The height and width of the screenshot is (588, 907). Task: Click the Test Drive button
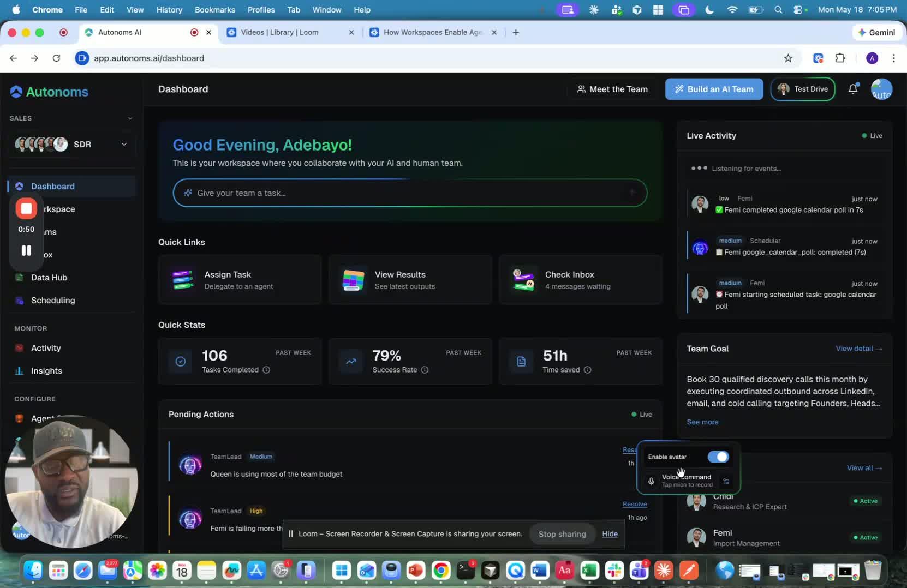(802, 89)
